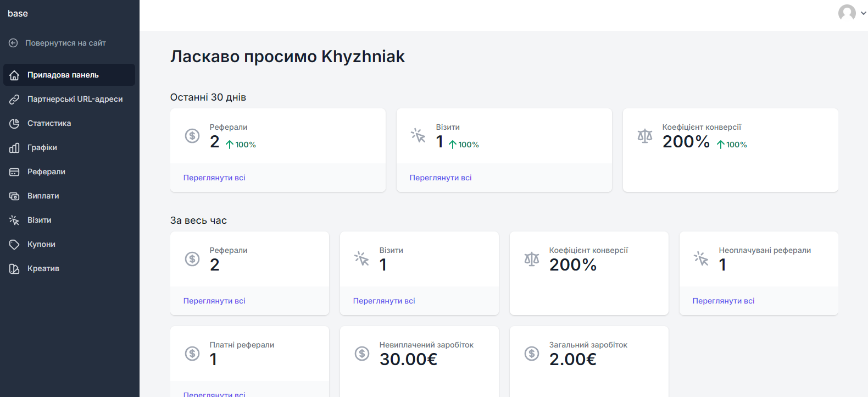Screen dimensions: 868x397
Task: Open the user avatar dropdown menu
Action: pyautogui.click(x=847, y=13)
